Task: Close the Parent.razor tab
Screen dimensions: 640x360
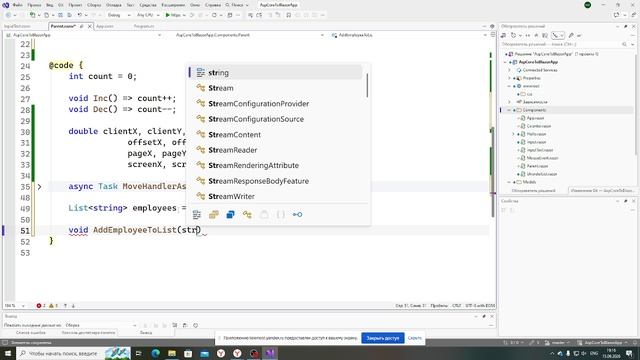Action: pyautogui.click(x=90, y=26)
